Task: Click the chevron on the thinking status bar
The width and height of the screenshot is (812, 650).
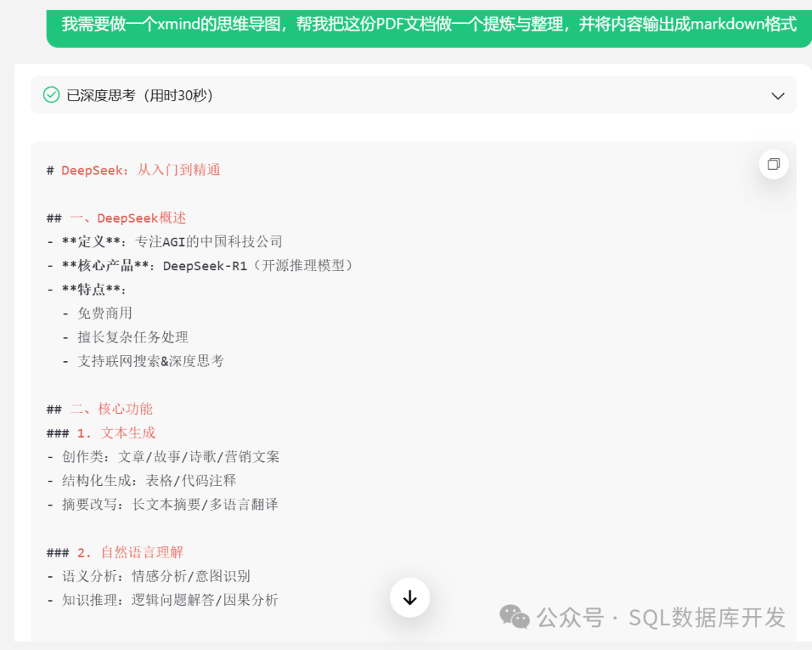Action: pyautogui.click(x=778, y=96)
